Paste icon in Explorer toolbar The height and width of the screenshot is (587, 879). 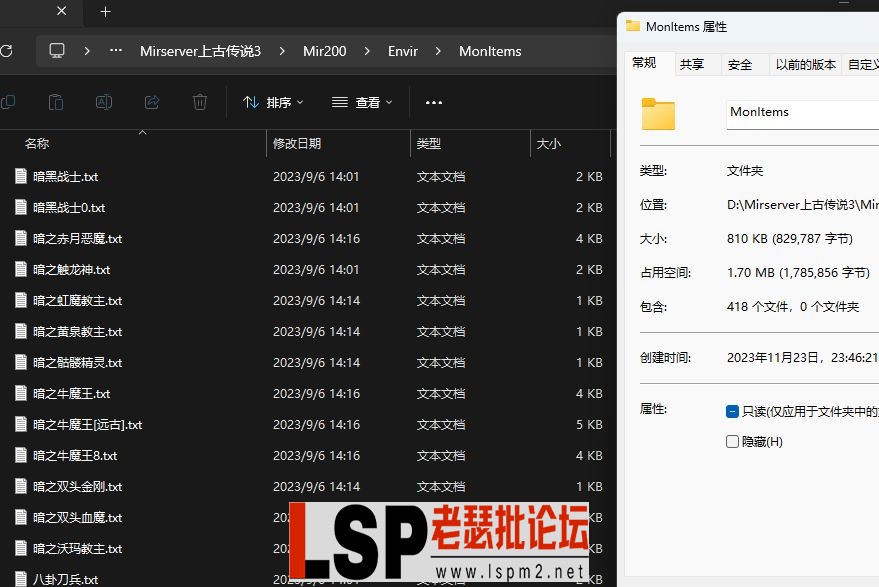55,102
